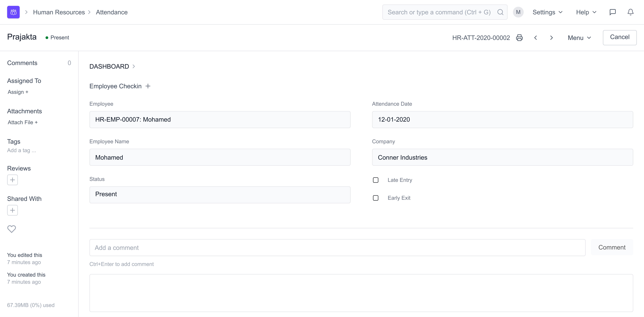Toggle the Early Exit checkbox
The width and height of the screenshot is (644, 317).
[x=376, y=198]
